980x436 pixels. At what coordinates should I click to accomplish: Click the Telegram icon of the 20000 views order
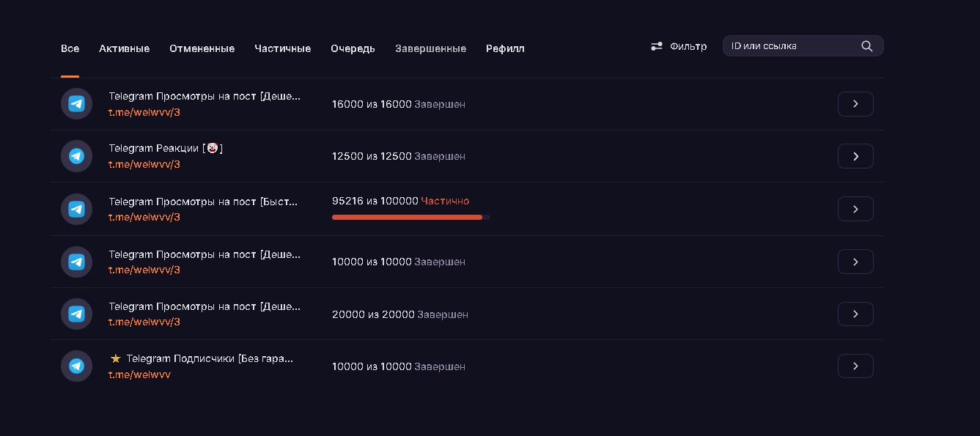click(76, 314)
